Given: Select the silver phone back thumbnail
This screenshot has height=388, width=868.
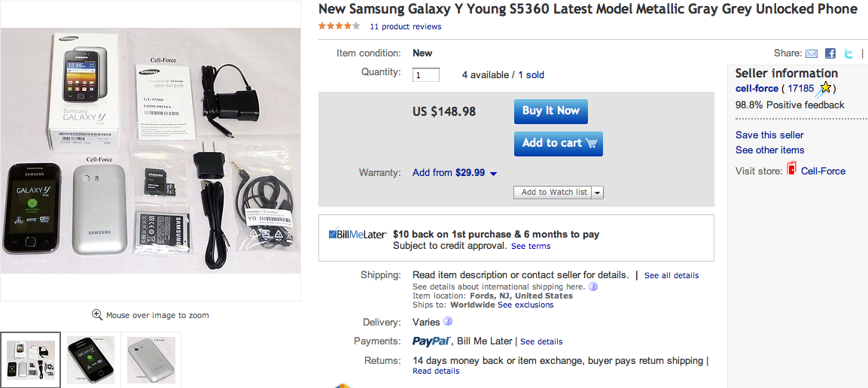Looking at the screenshot, I should click(x=151, y=359).
